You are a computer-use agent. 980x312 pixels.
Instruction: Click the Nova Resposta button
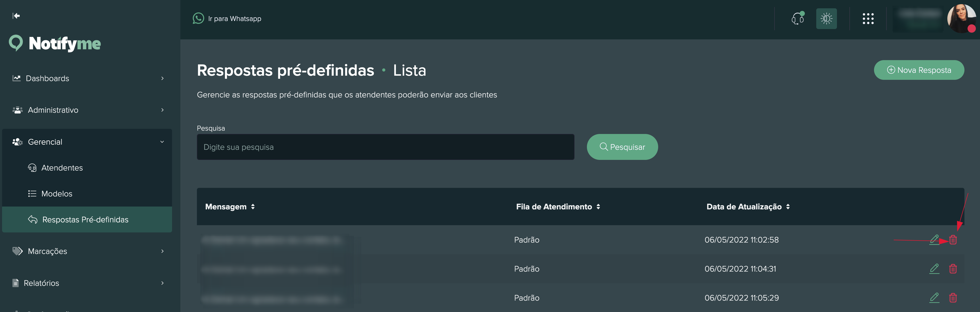[x=919, y=70]
